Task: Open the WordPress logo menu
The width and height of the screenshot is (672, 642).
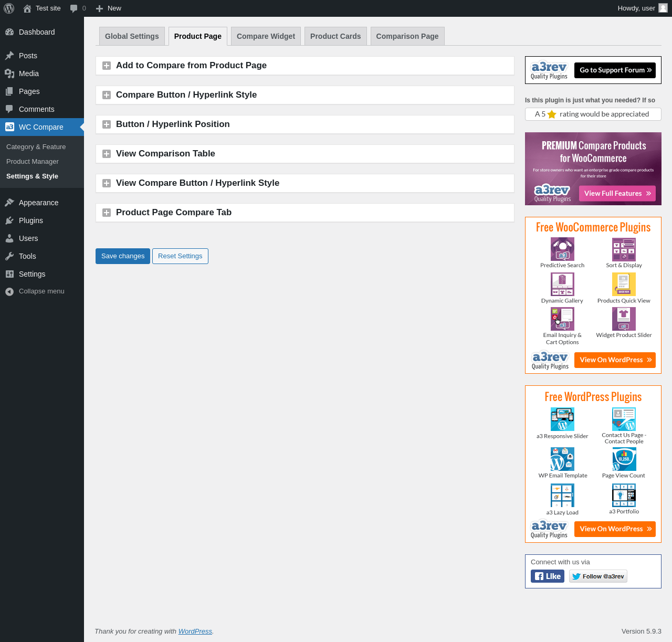Action: click(9, 8)
